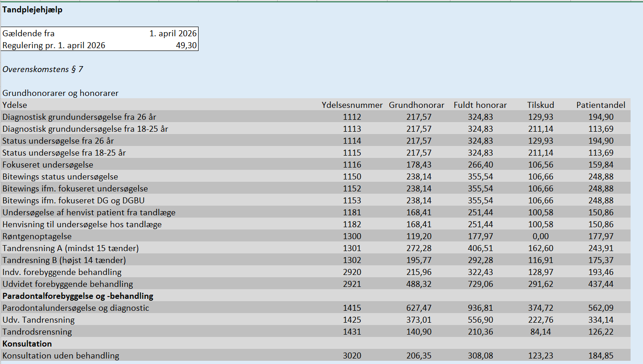The image size is (643, 364).
Task: Select ydelsesnummer 1300 for Røntgenoptagelse
Action: coord(352,236)
